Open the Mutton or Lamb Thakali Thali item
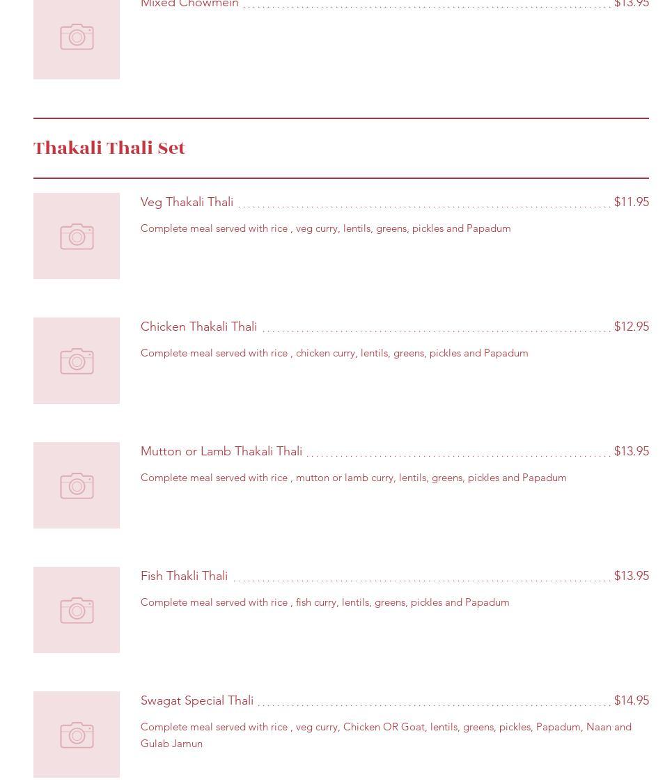 coord(221,451)
